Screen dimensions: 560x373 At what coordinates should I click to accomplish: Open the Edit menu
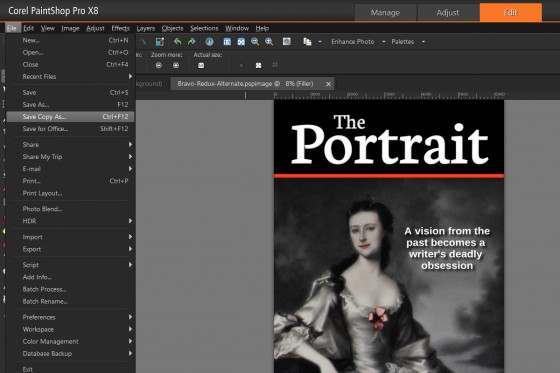coord(28,28)
